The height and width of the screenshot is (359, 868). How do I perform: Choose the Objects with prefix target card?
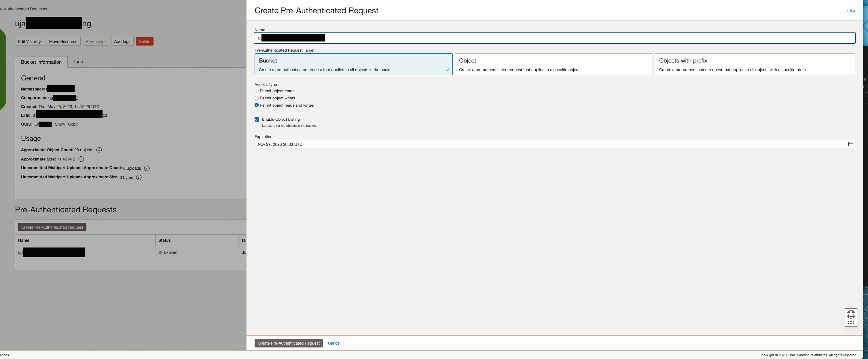755,64
